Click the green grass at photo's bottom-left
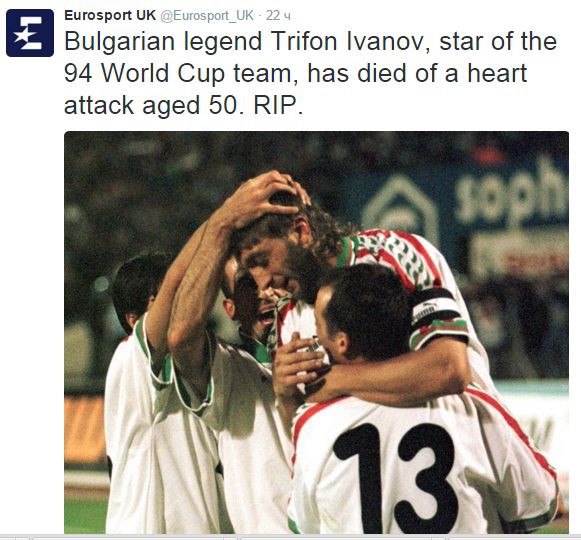 (x=84, y=516)
